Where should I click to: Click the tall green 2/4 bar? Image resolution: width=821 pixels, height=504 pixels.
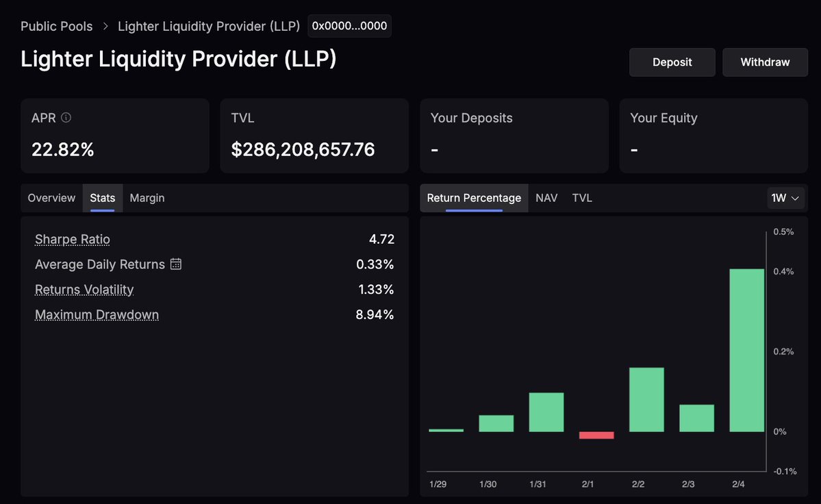point(747,350)
